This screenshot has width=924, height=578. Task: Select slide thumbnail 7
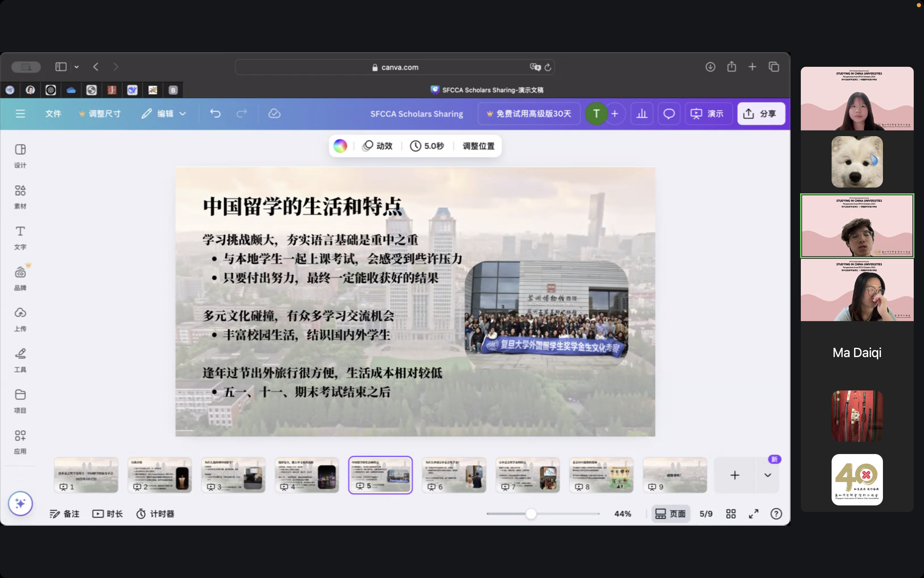tap(528, 475)
